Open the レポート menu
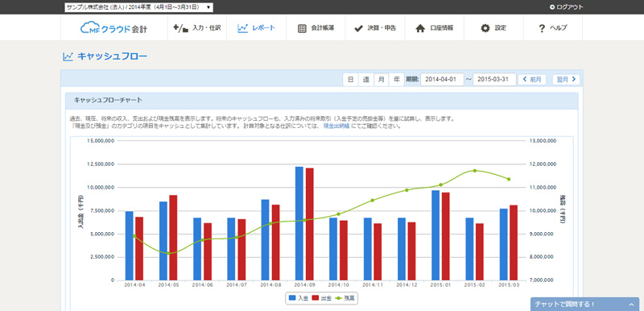This screenshot has height=311, width=644. (256, 28)
